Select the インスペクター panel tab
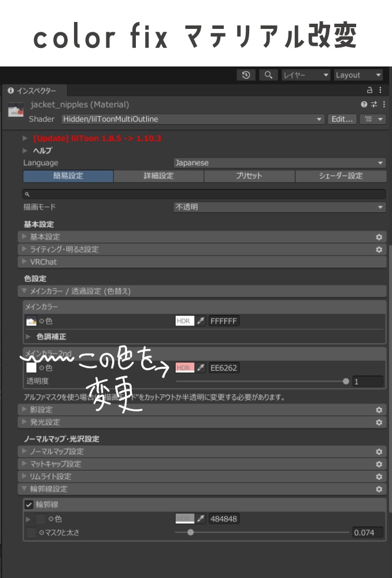 point(34,91)
